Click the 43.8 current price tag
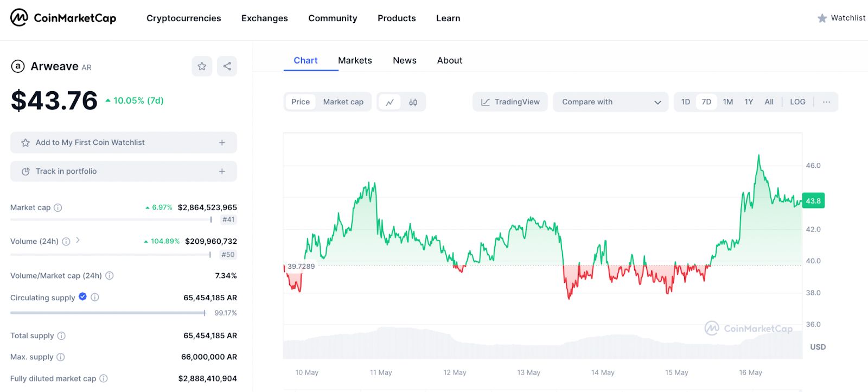Viewport: 868px width, 392px height. [x=813, y=201]
